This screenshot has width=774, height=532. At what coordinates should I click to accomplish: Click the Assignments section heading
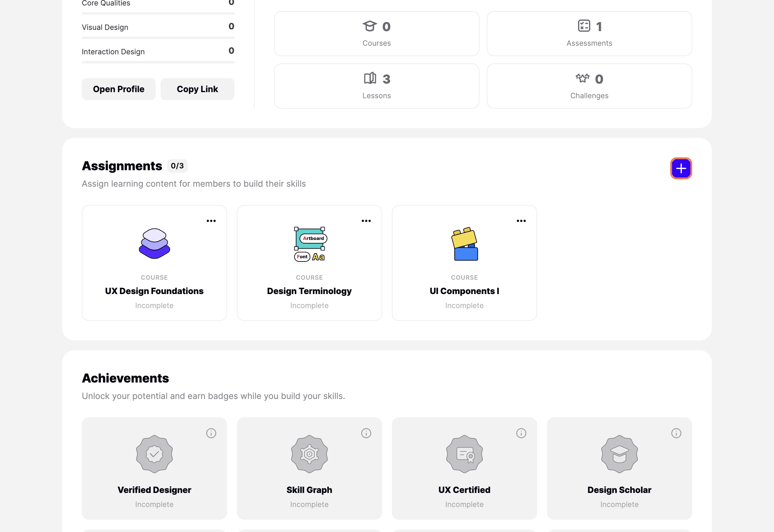point(122,166)
